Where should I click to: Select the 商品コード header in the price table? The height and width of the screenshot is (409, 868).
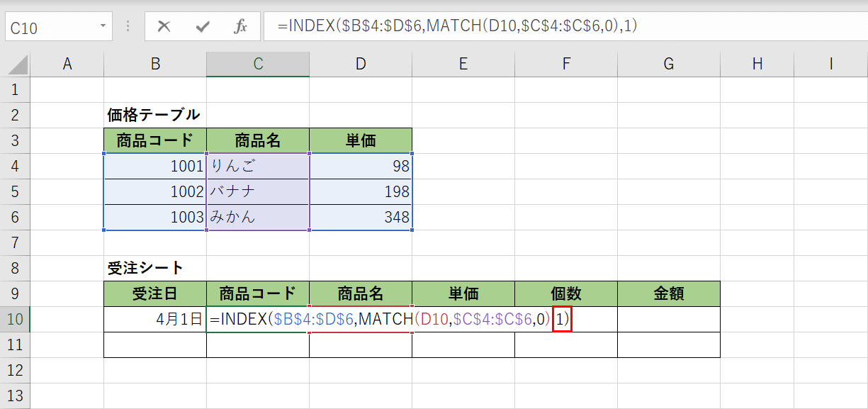tap(154, 140)
